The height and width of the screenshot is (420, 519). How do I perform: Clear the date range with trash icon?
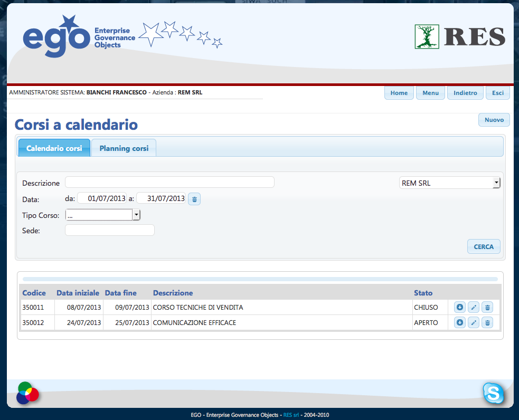click(x=194, y=199)
